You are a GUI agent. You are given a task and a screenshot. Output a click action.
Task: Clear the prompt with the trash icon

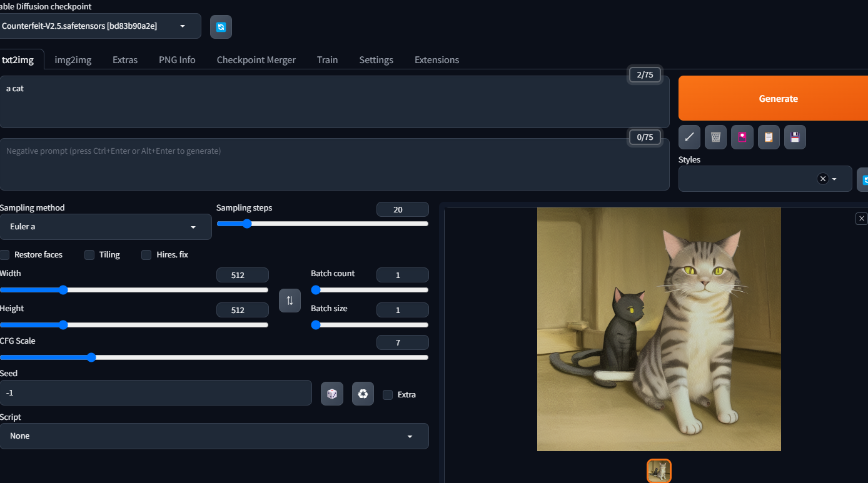pos(715,137)
